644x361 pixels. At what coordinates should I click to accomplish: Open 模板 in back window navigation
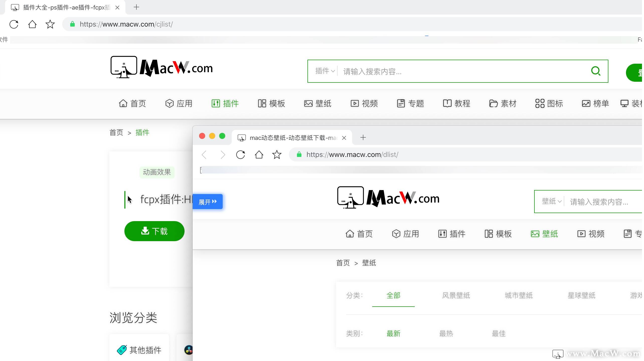point(272,103)
